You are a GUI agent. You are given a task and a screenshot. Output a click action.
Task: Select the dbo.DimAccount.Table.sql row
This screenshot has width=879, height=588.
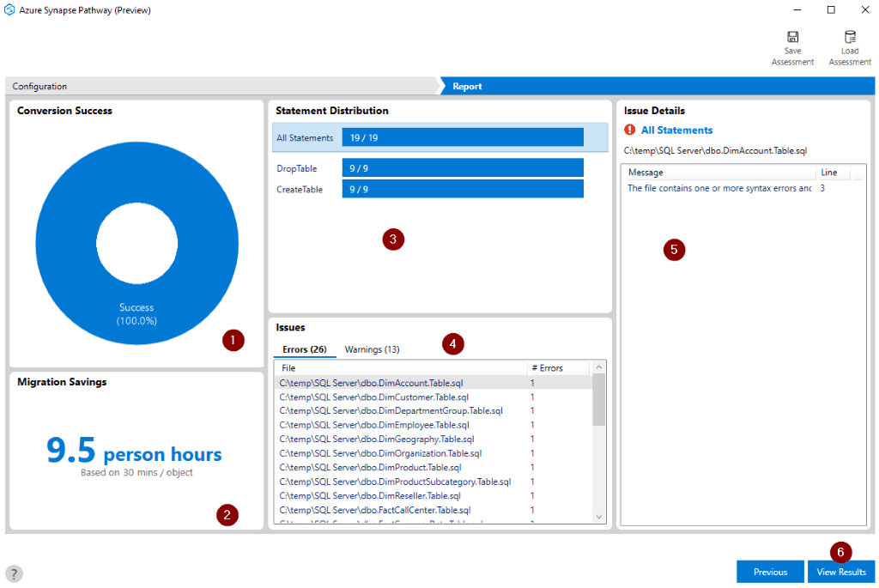pos(433,383)
